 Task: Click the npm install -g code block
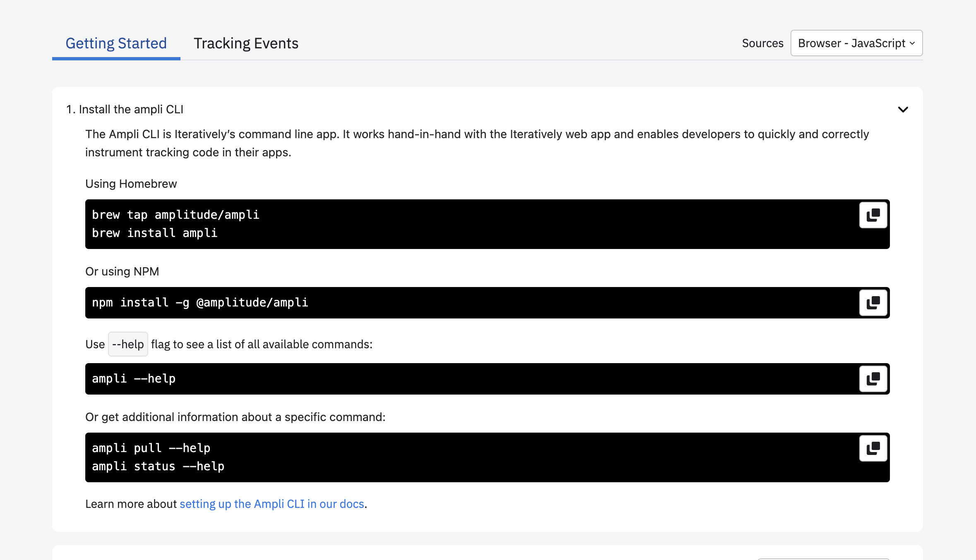click(200, 302)
